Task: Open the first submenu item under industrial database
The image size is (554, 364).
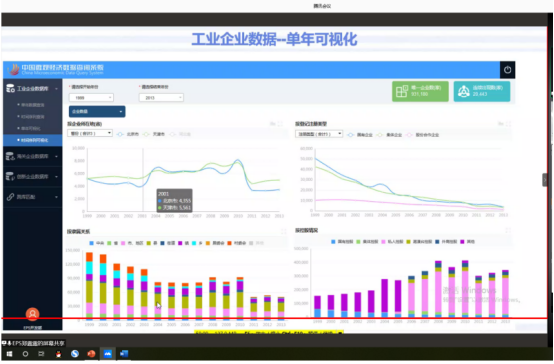Action: pyautogui.click(x=33, y=105)
